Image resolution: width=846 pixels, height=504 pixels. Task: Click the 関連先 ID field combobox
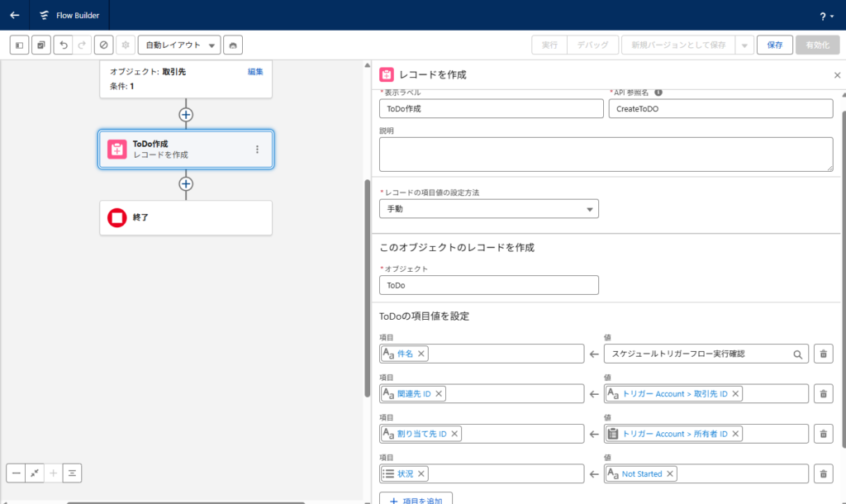coord(482,394)
